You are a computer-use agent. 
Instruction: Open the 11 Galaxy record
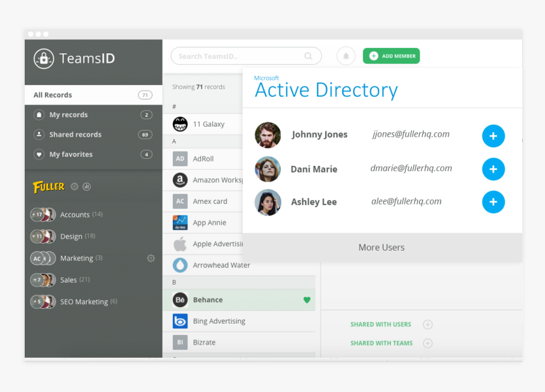pyautogui.click(x=203, y=124)
